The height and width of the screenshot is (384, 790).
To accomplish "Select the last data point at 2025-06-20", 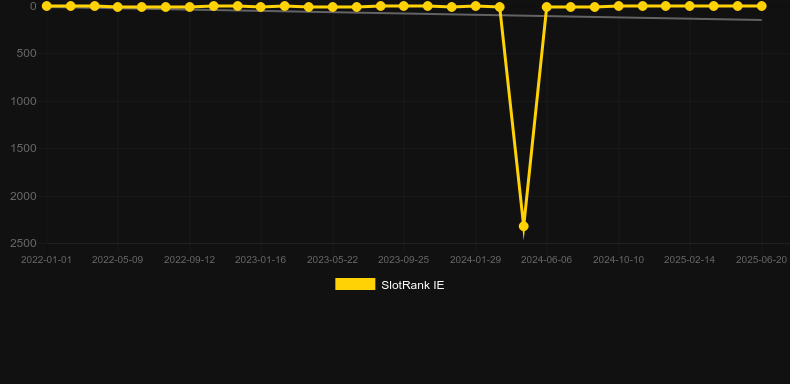I will click(x=761, y=6).
